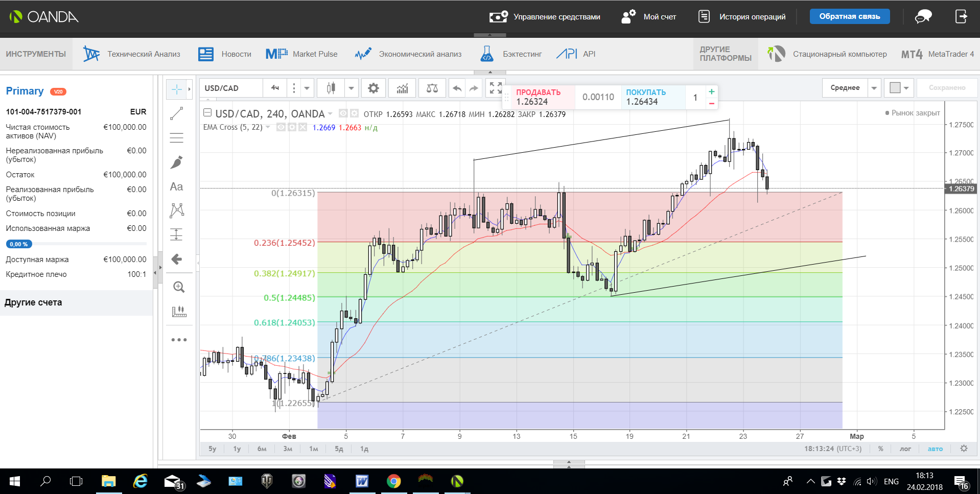The image size is (980, 494).
Task: Expand the Среднее price type dropdown
Action: [x=874, y=88]
